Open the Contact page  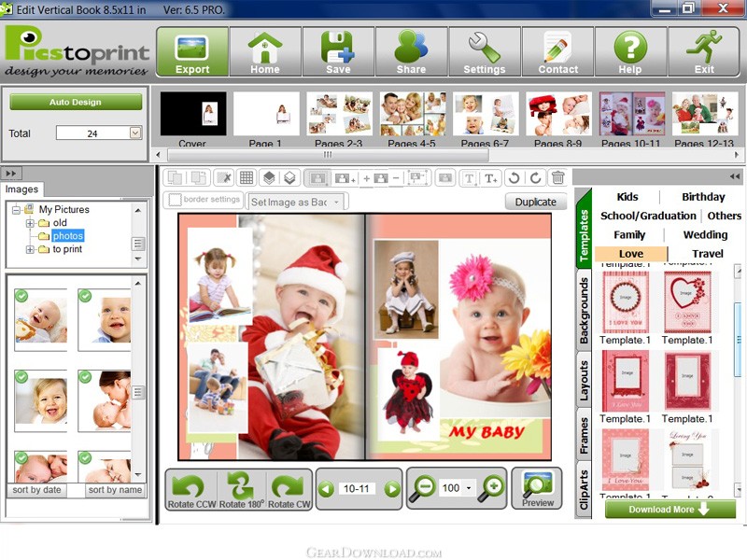click(x=557, y=52)
